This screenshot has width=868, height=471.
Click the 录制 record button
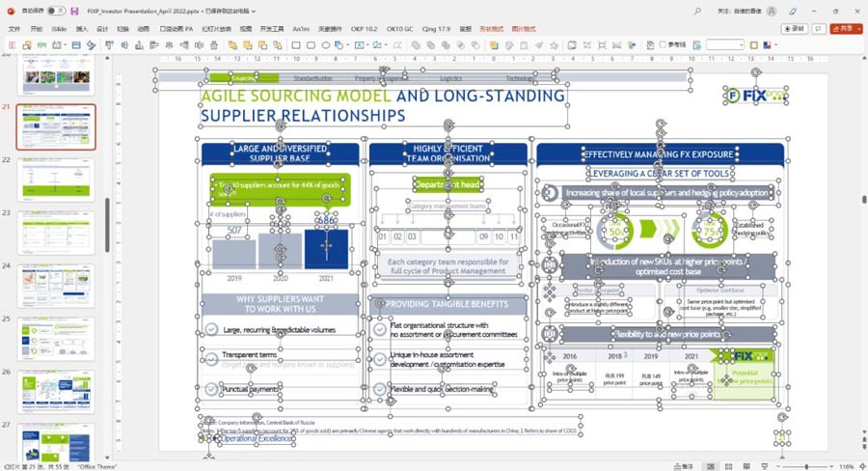tap(797, 29)
